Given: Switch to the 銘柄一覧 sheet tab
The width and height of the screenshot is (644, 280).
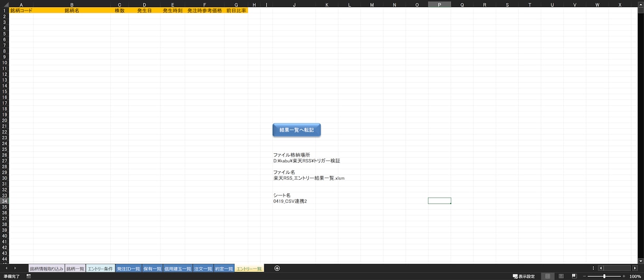Looking at the screenshot, I should pyautogui.click(x=75, y=269).
